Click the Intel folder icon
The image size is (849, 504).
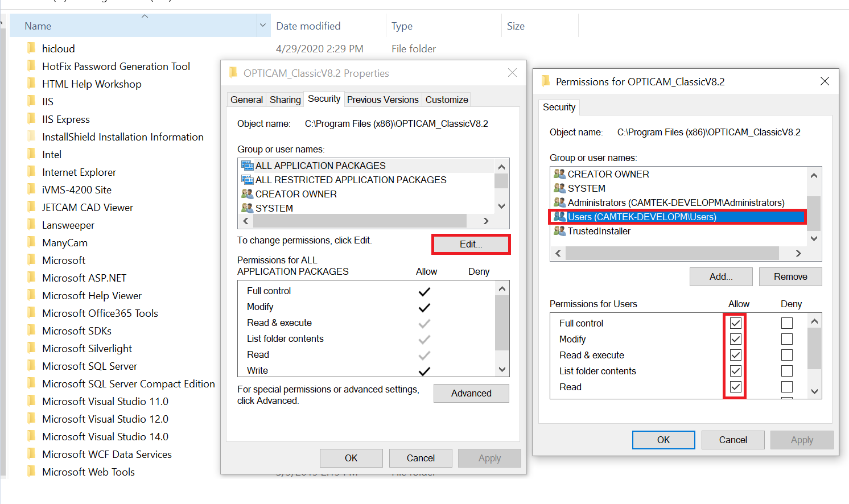31,154
